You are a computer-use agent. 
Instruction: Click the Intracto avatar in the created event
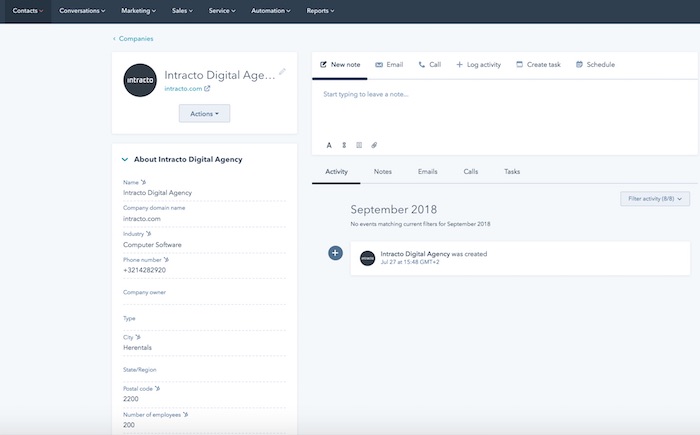tap(367, 258)
